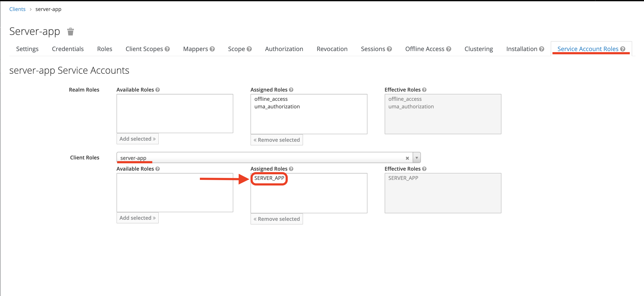Click help icon beside Offline Access tab
The image size is (644, 296).
pyautogui.click(x=448, y=49)
